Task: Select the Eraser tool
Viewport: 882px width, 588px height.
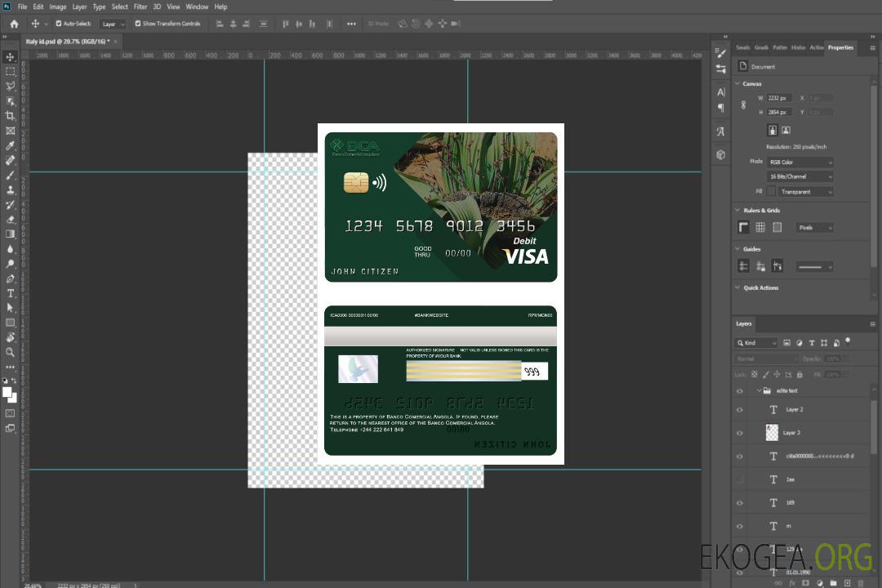Action: pyautogui.click(x=10, y=220)
